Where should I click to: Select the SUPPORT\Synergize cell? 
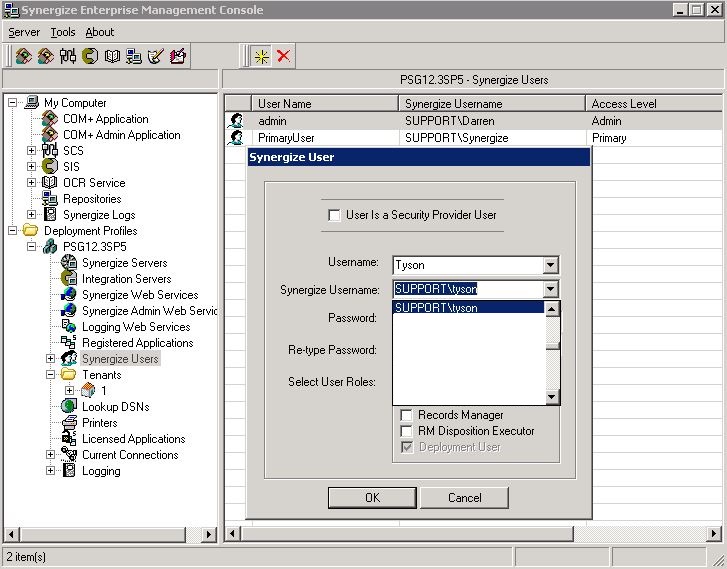[492, 138]
